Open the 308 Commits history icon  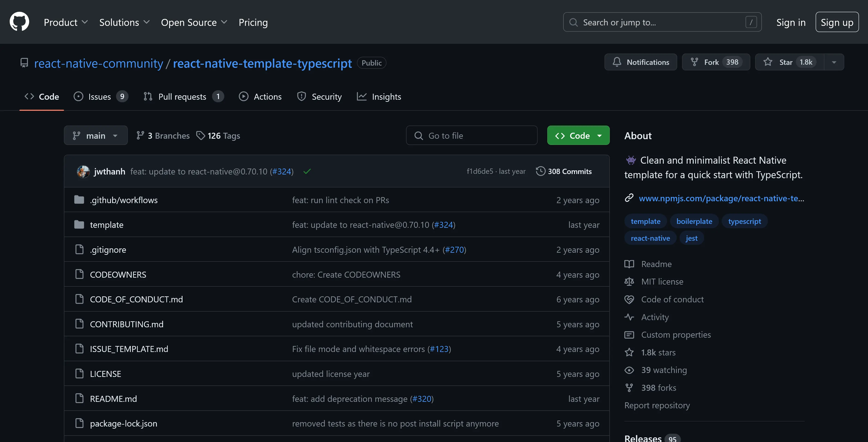540,171
